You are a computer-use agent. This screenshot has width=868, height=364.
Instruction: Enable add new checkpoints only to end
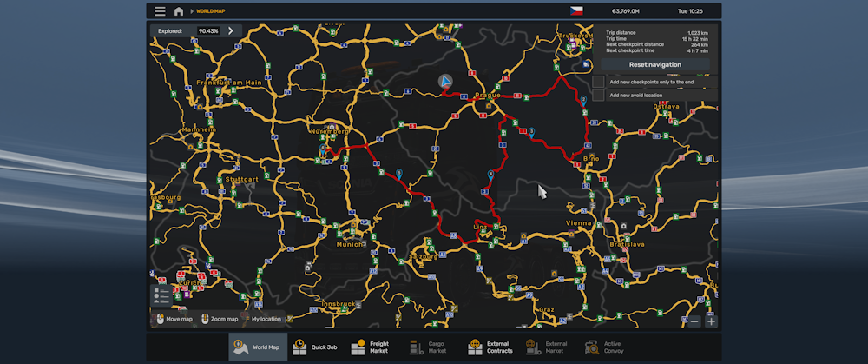tap(599, 82)
